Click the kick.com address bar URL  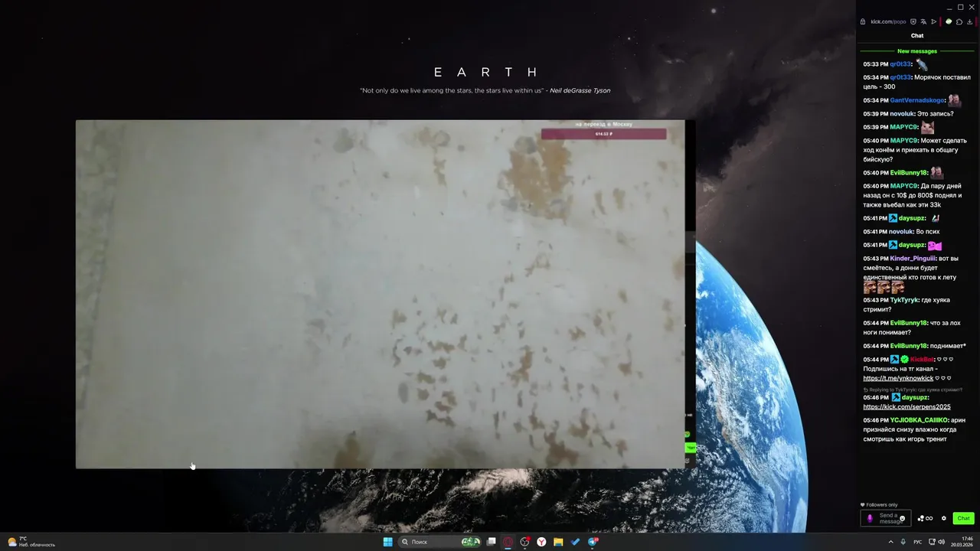click(x=888, y=21)
